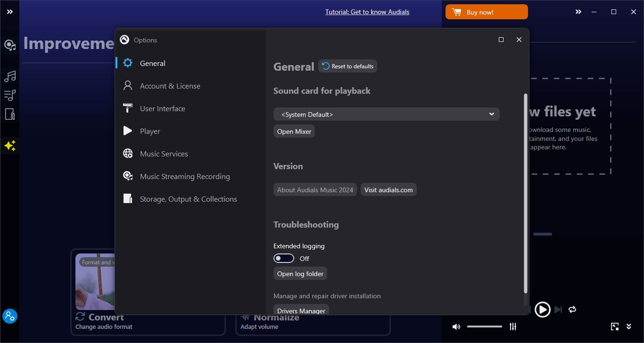Select Storage, Output & Collections options

(190, 199)
